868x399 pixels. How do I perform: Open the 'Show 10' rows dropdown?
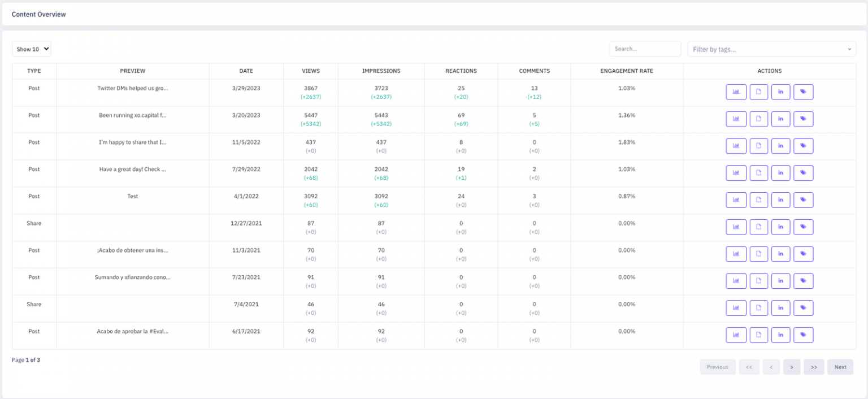click(x=32, y=49)
